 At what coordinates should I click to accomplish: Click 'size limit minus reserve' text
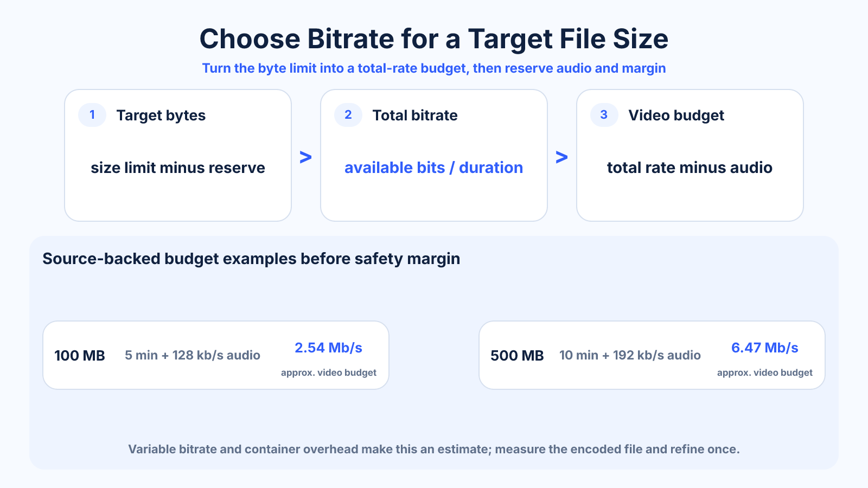tap(178, 168)
